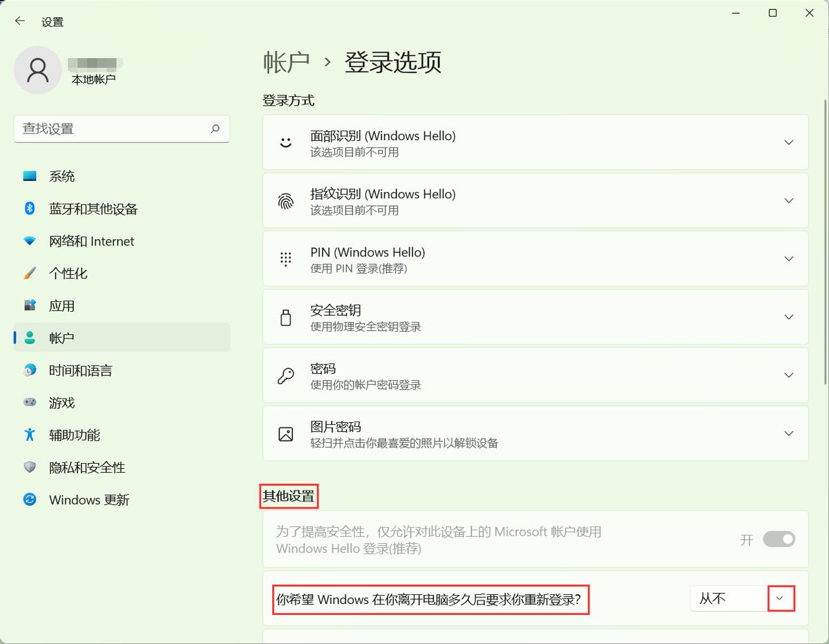Click the local account avatar picture
The height and width of the screenshot is (644, 829).
pyautogui.click(x=37, y=70)
